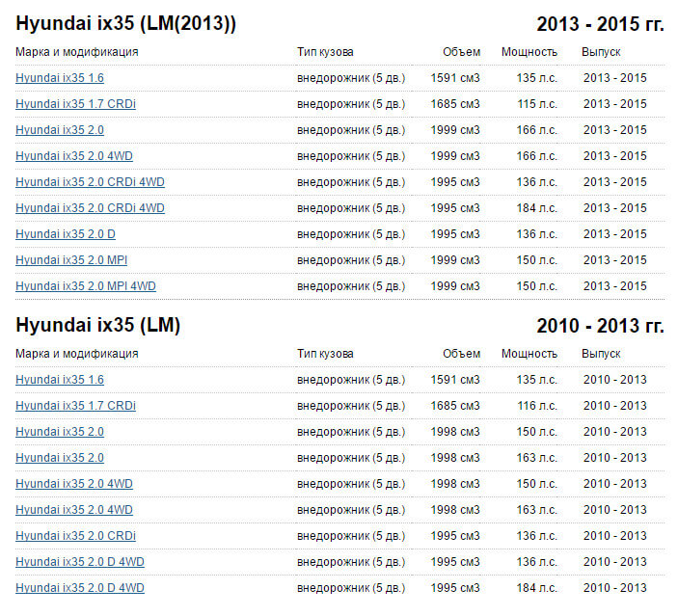Open 2013-2015 Hyundai ix35 2.0 CRDi 4WD, 136 л.с.
The height and width of the screenshot is (616, 678).
[x=90, y=182]
